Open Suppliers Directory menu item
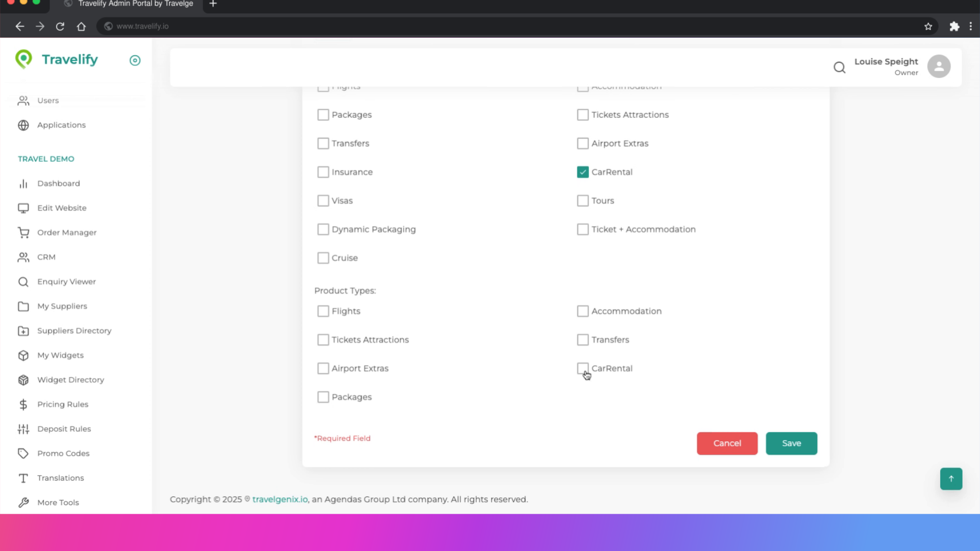Screen dimensions: 980x551 [x=74, y=331]
